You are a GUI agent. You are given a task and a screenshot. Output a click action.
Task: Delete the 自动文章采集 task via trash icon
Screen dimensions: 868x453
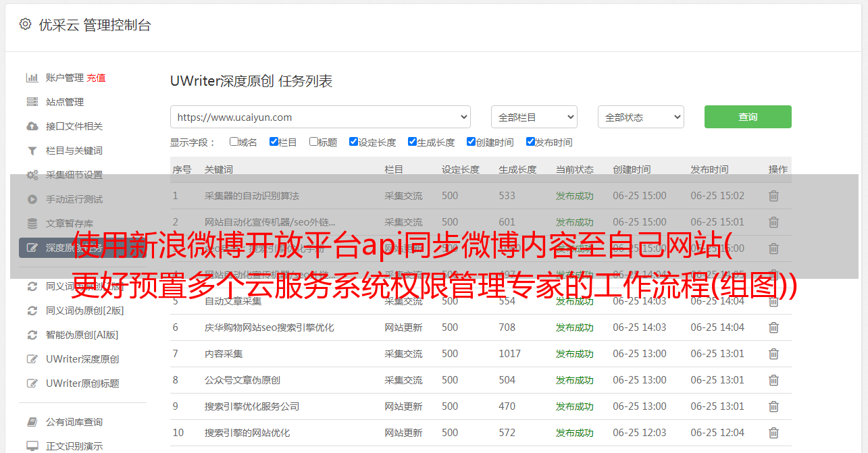[773, 301]
